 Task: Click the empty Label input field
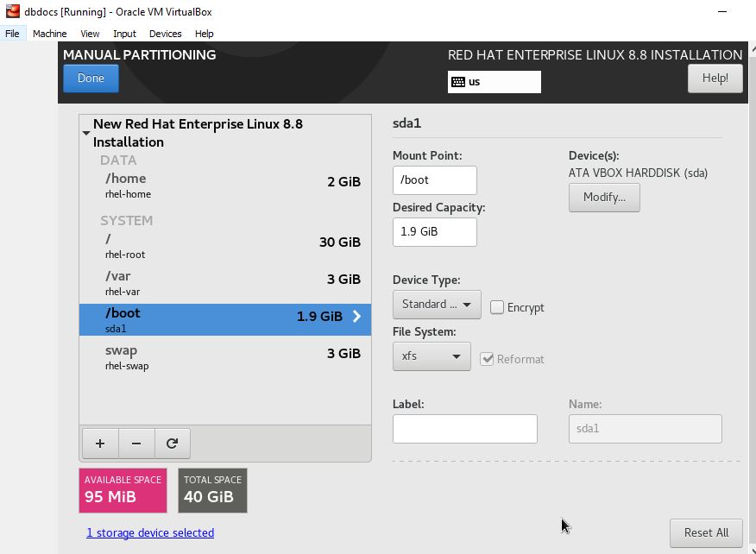pos(465,429)
